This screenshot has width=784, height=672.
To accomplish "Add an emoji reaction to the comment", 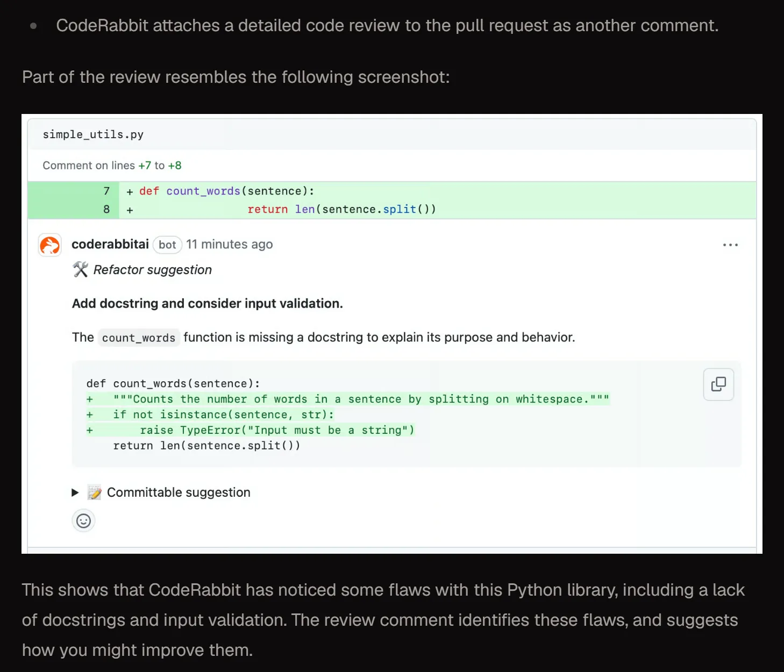I will pos(83,520).
